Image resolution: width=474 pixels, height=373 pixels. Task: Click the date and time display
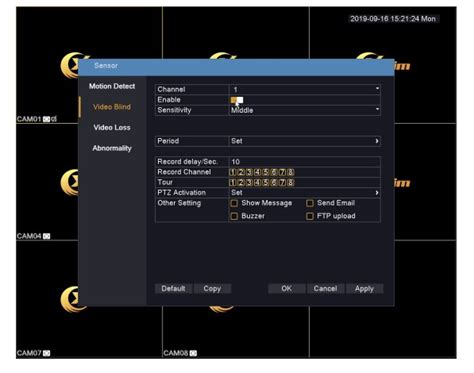(393, 19)
